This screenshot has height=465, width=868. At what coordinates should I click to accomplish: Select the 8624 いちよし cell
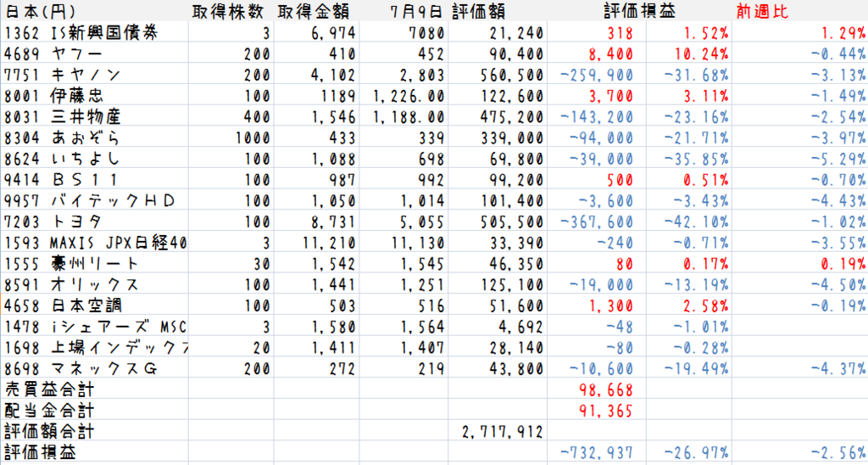[63, 159]
